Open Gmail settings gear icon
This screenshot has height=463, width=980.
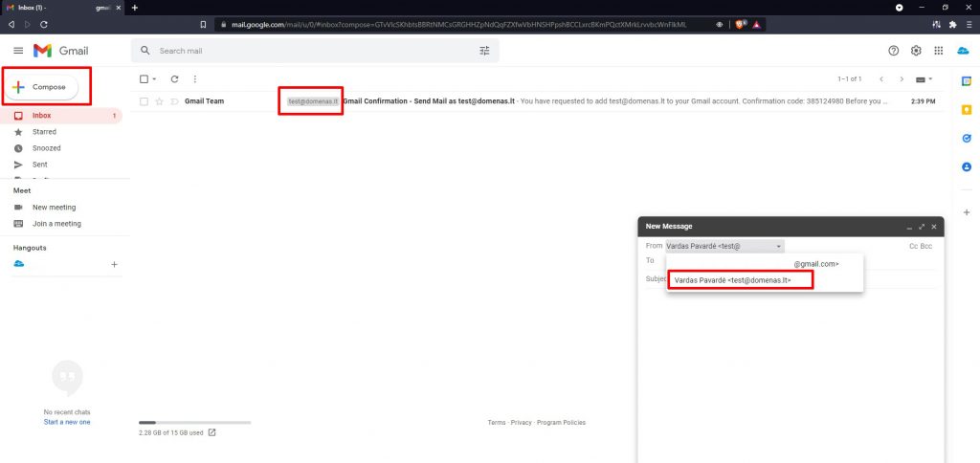[916, 51]
